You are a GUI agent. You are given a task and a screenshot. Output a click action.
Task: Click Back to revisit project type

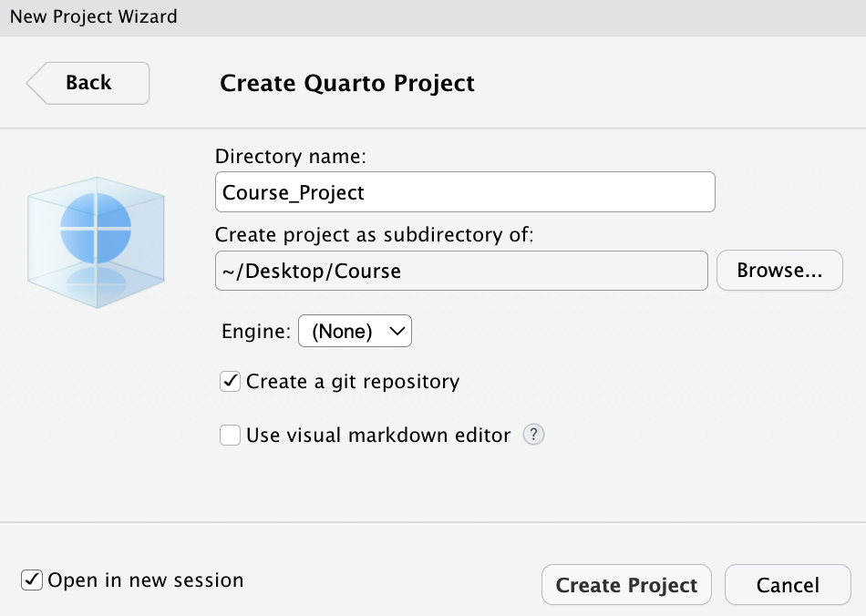pyautogui.click(x=88, y=83)
